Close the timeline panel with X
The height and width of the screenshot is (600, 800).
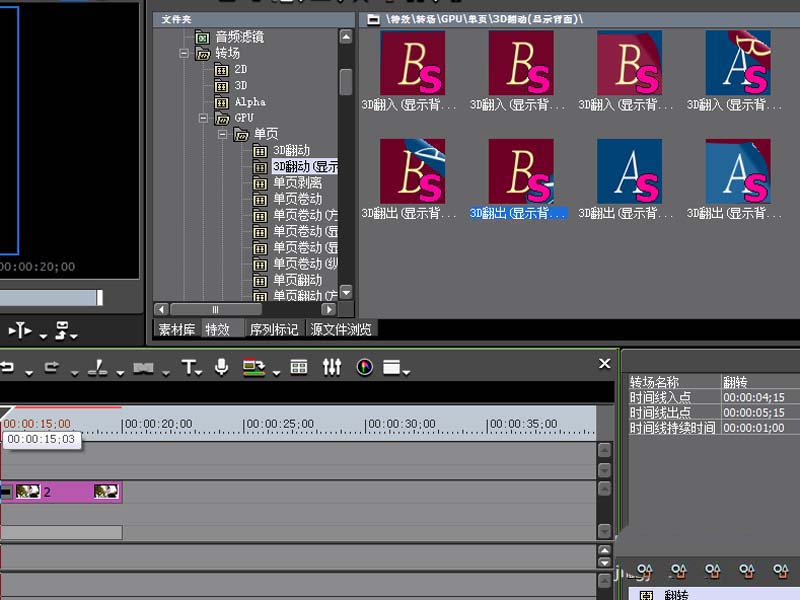(x=604, y=364)
